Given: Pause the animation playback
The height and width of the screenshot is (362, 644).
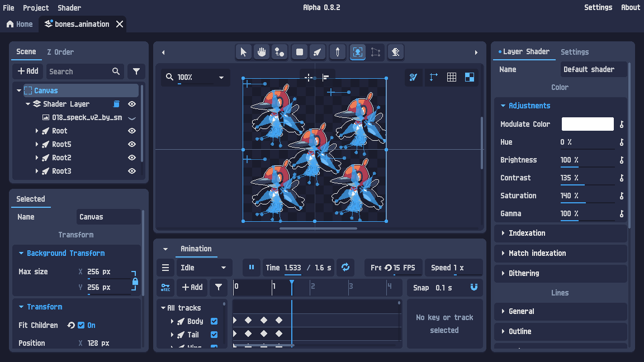Looking at the screenshot, I should (252, 268).
